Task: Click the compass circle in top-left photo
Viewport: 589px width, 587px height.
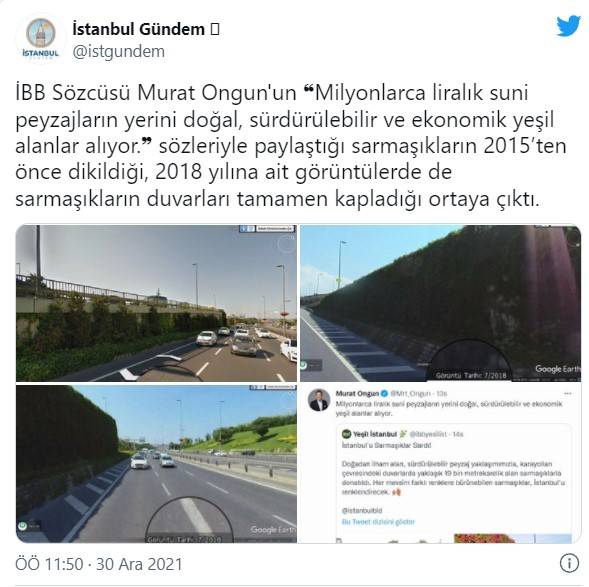Action: (x=287, y=244)
